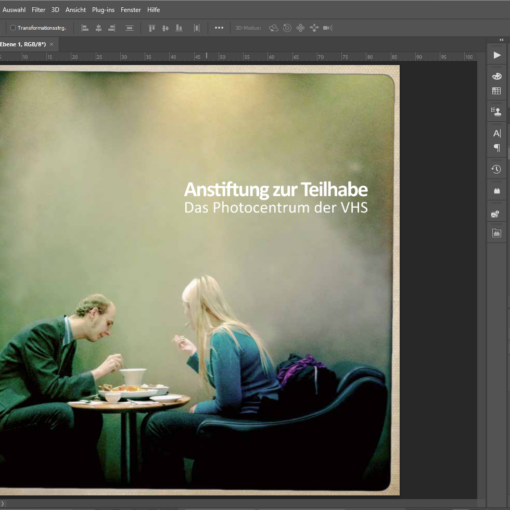
Task: Select the 3D orbit rotate icon
Action: pyautogui.click(x=274, y=28)
